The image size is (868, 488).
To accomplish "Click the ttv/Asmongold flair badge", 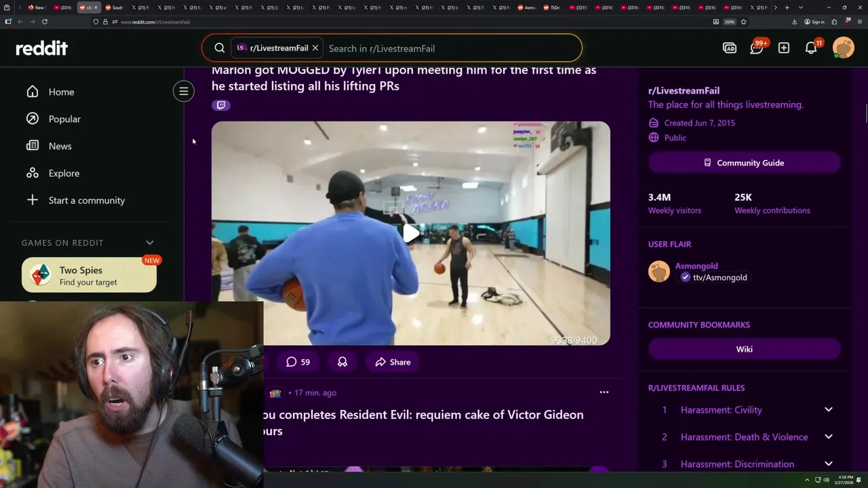I will (x=713, y=277).
